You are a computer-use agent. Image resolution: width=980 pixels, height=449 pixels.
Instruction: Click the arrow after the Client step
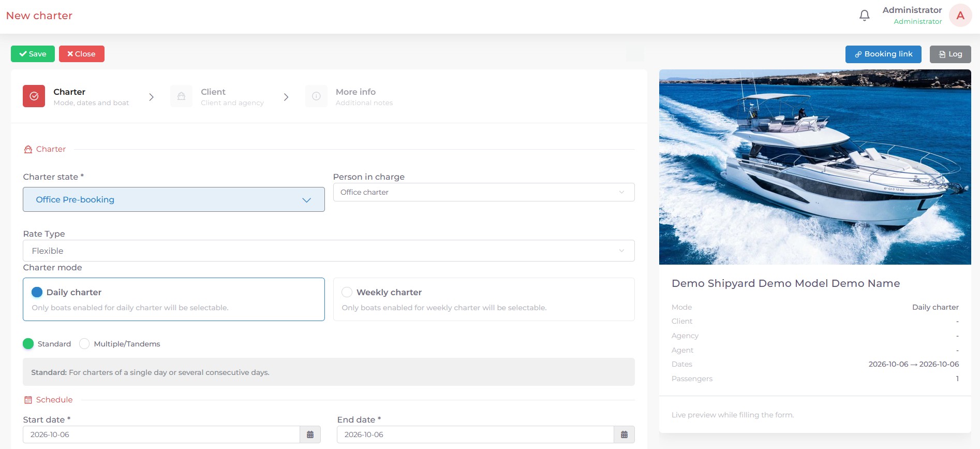[286, 97]
